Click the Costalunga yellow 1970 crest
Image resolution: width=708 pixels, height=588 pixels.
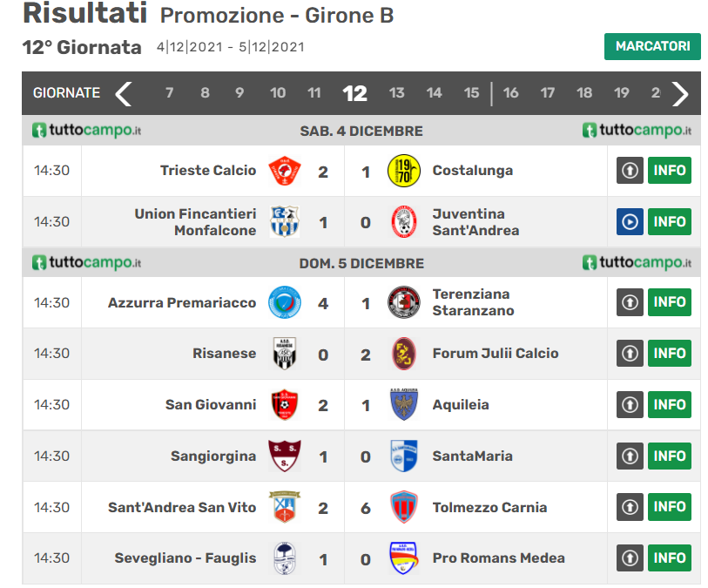pyautogui.click(x=404, y=171)
